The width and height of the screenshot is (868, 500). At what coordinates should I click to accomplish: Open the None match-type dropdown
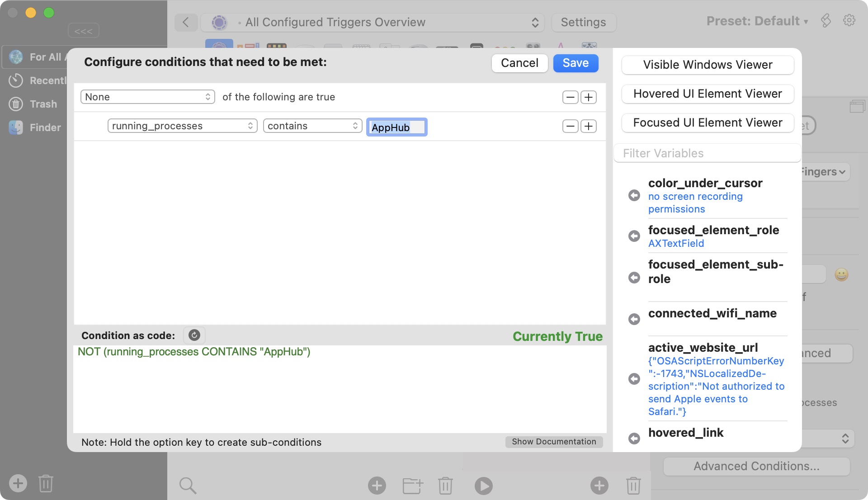point(147,97)
